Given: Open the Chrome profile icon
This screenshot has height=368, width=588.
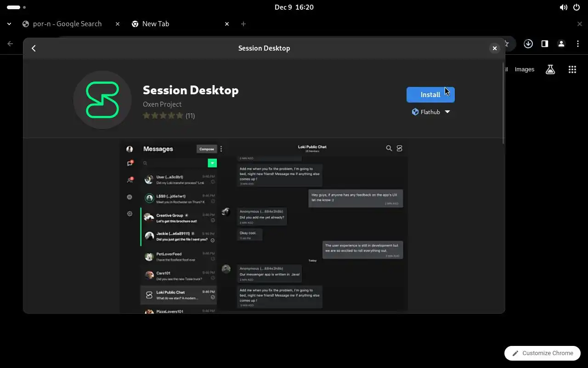Looking at the screenshot, I should click(561, 44).
